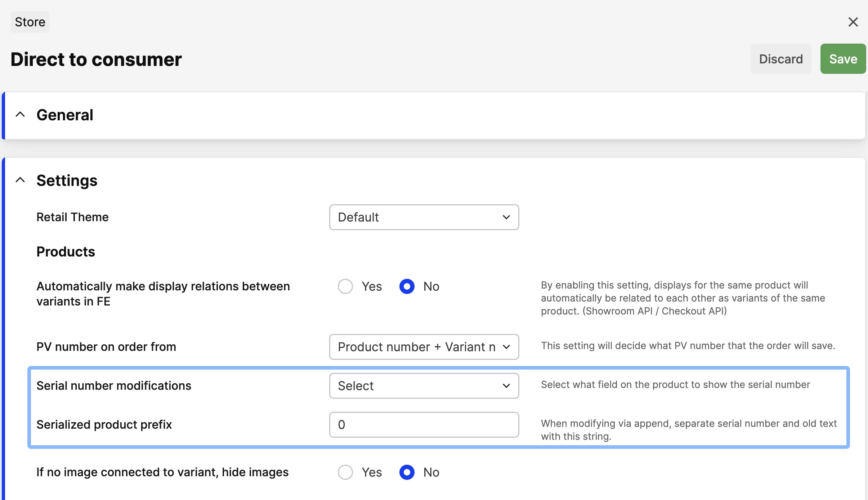This screenshot has height=500, width=868.
Task: Click the Automatically make display relations label
Action: coord(163,294)
